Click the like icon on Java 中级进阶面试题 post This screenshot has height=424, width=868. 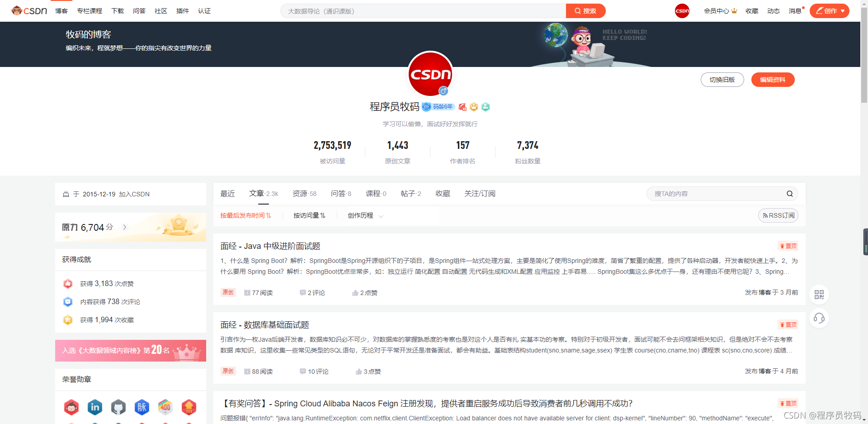355,293
